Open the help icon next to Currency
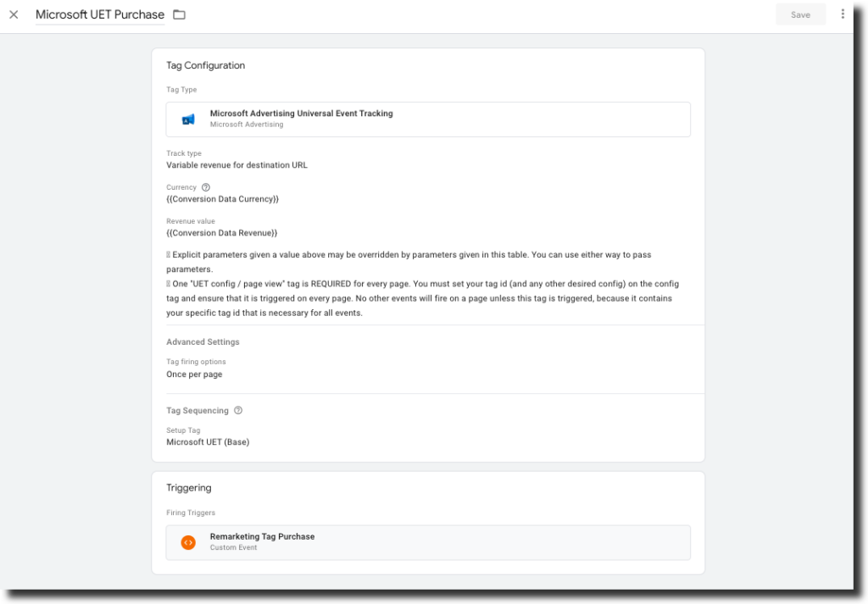Image resolution: width=868 pixels, height=604 pixels. pyautogui.click(x=206, y=187)
